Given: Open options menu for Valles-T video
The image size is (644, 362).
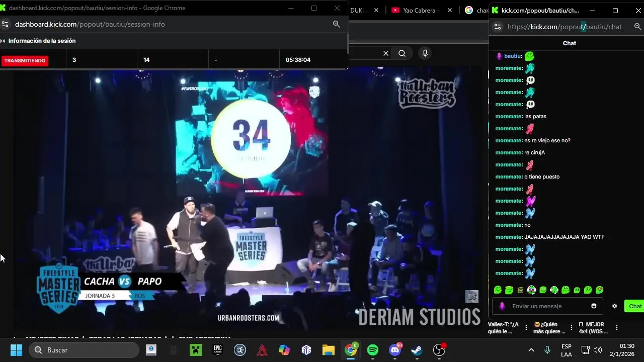Looking at the screenshot, I should 526,328.
